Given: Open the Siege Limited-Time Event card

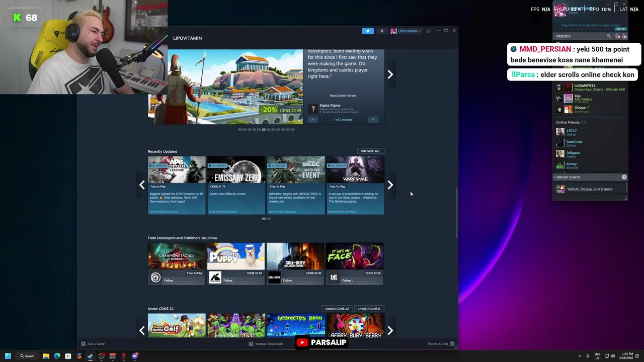Looking at the screenshot, I should coord(296,186).
